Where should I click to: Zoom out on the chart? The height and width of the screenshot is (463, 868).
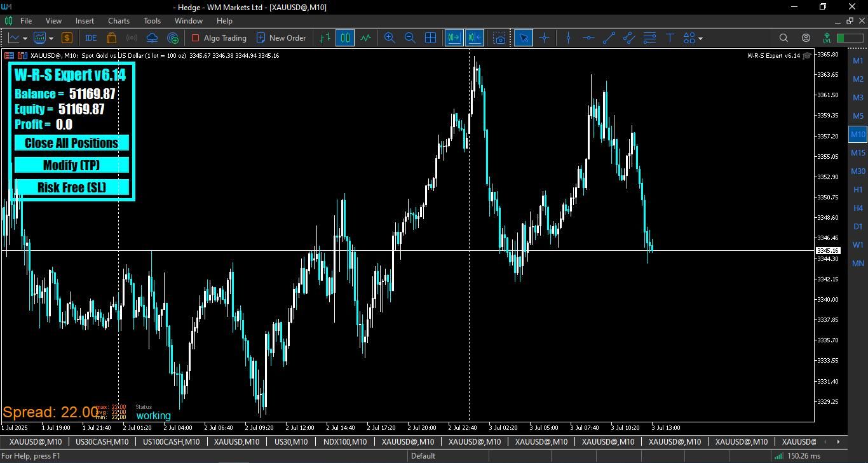click(410, 38)
